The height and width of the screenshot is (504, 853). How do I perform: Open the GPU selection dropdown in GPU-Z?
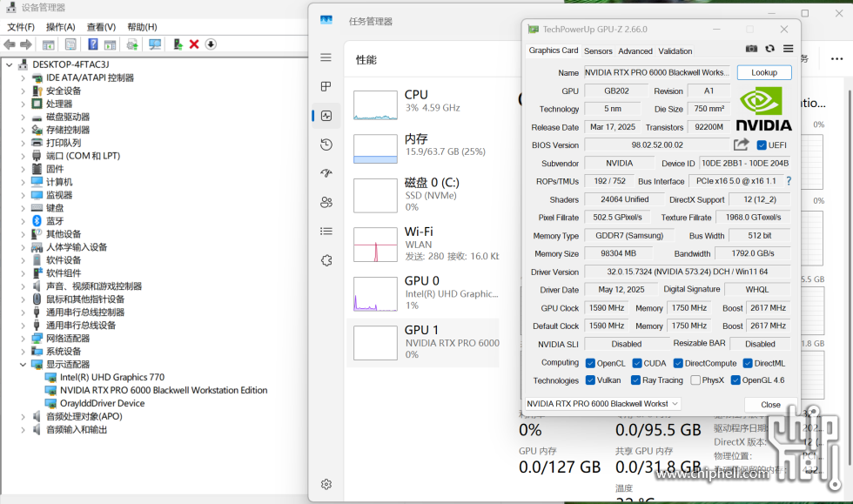tap(603, 404)
